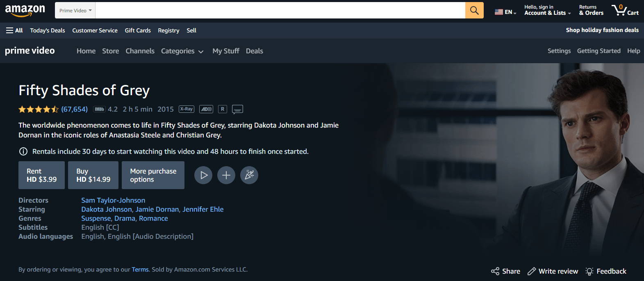Open Prime Video Settings
Viewport: 644px width, 281px height.
(559, 51)
